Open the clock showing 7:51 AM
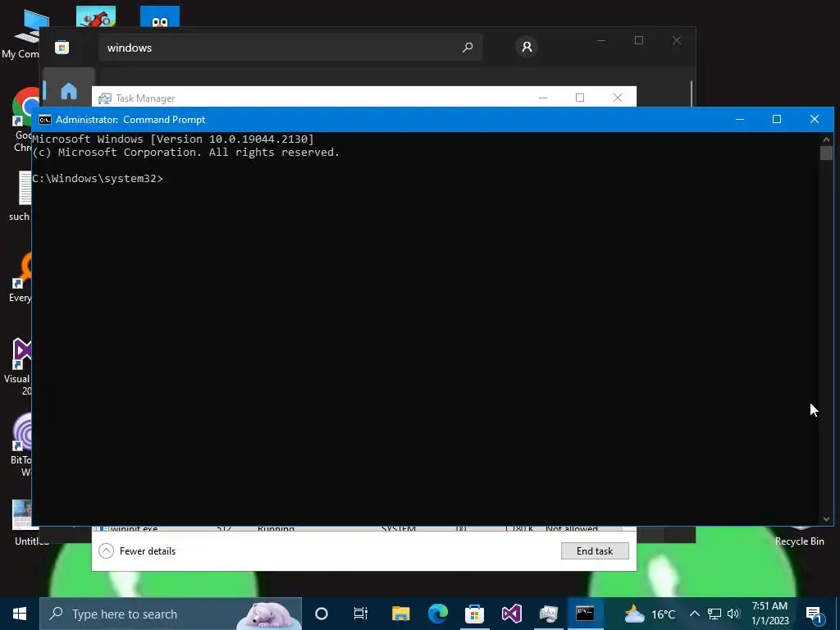This screenshot has height=630, width=840. 769,614
